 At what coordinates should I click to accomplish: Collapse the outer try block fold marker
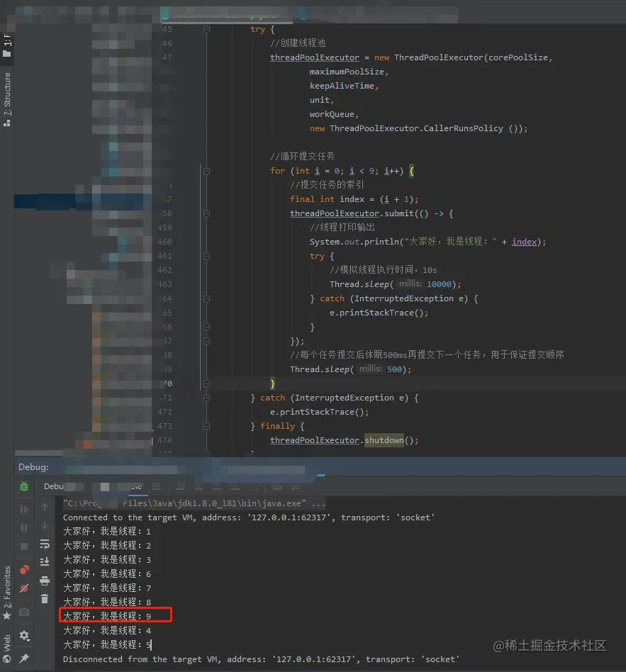tap(207, 29)
